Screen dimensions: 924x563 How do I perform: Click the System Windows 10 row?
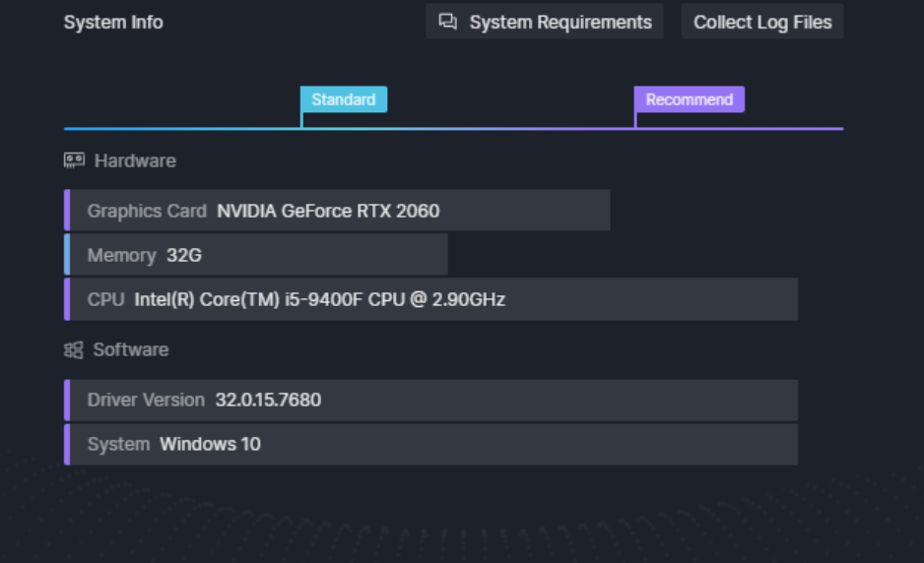[x=430, y=444]
